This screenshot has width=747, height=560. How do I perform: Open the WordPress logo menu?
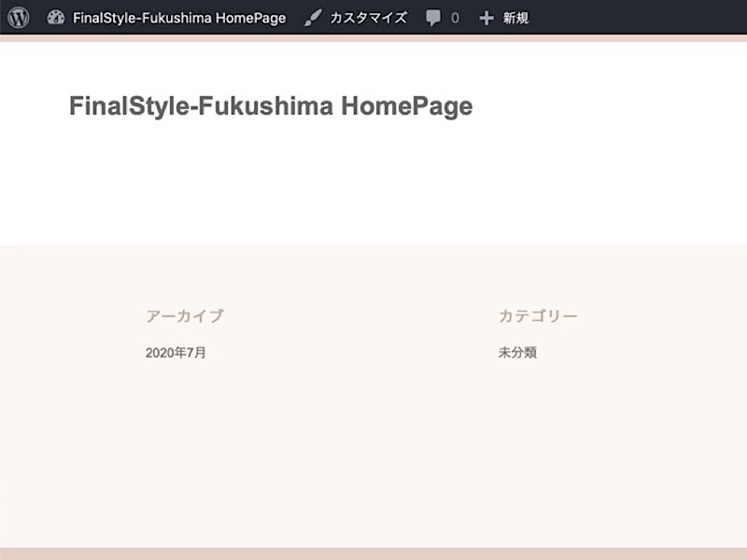(x=19, y=18)
